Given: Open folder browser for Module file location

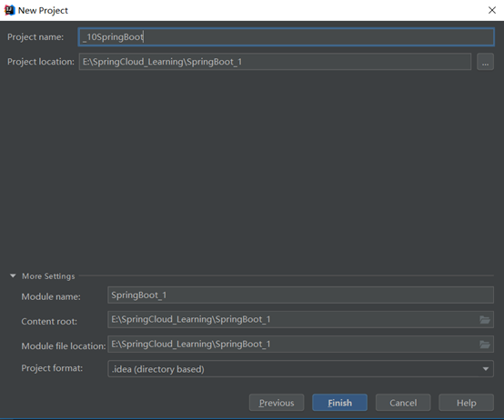Looking at the screenshot, I should [485, 345].
